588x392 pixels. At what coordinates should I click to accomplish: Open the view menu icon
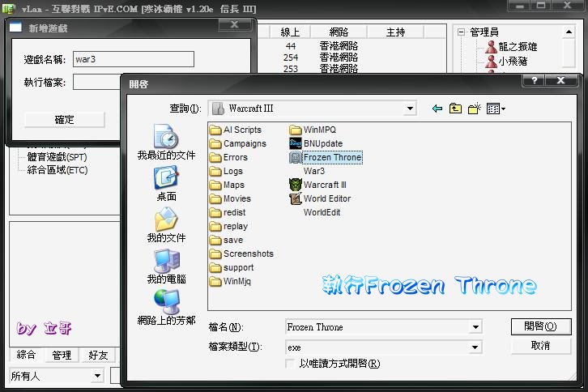tap(496, 109)
